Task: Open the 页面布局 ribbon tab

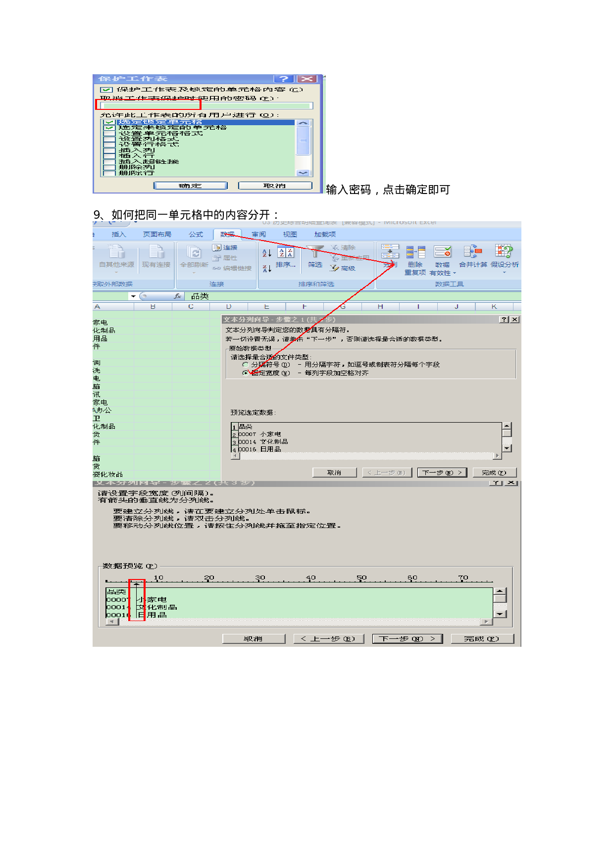Action: coord(157,235)
